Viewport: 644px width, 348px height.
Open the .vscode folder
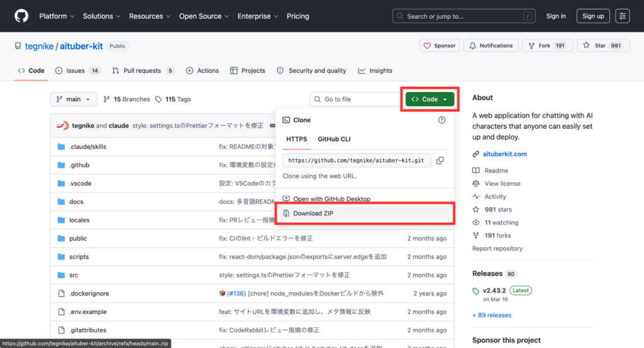80,183
